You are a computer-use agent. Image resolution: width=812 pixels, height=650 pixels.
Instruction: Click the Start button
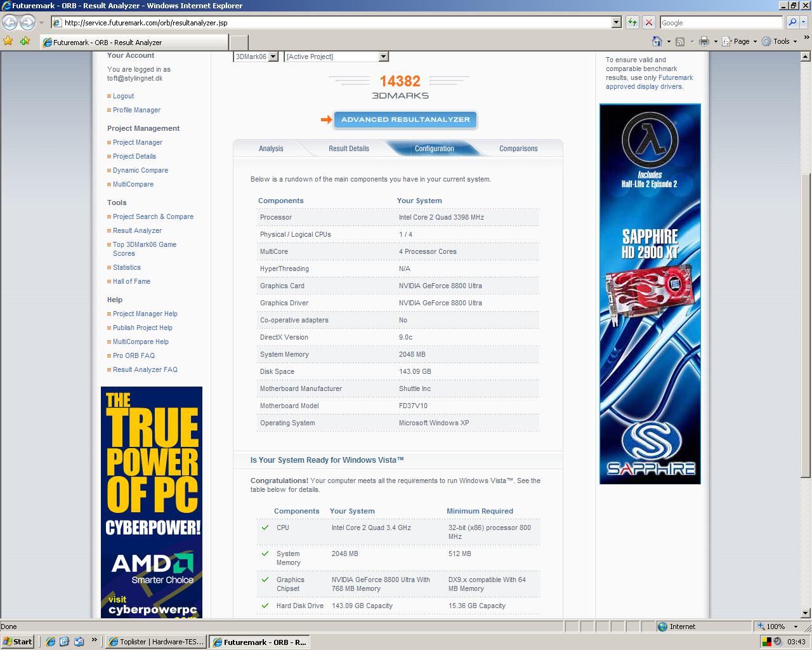click(x=18, y=641)
